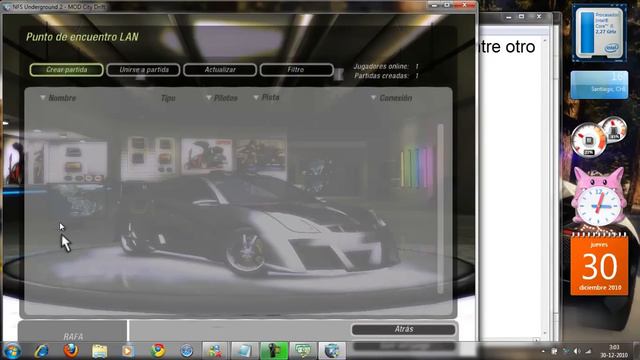The height and width of the screenshot is (360, 640).
Task: Click the Tipo column header
Action: (168, 98)
